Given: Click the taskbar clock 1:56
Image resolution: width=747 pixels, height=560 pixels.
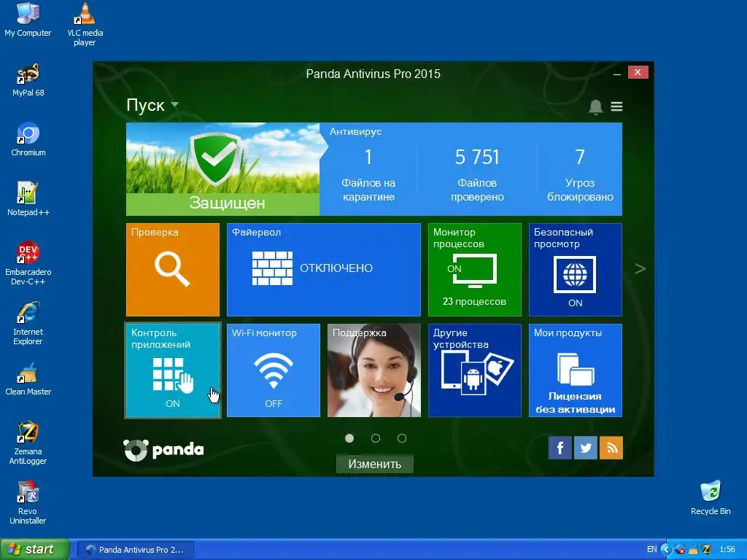Looking at the screenshot, I should pyautogui.click(x=727, y=550).
